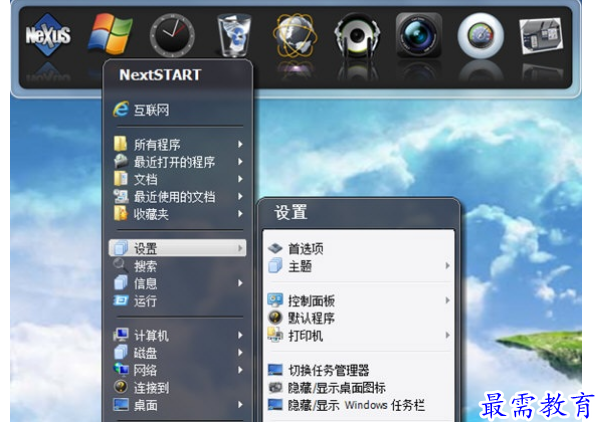Expand the 打印机 submenu arrow
The height and width of the screenshot is (437, 603).
click(x=448, y=335)
